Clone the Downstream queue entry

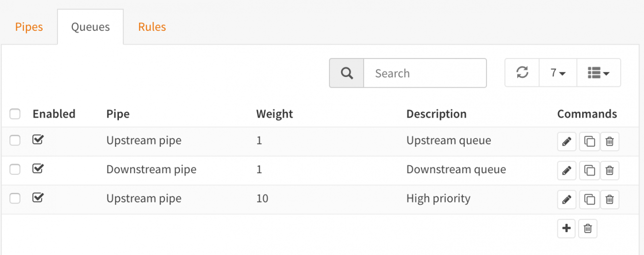(590, 171)
